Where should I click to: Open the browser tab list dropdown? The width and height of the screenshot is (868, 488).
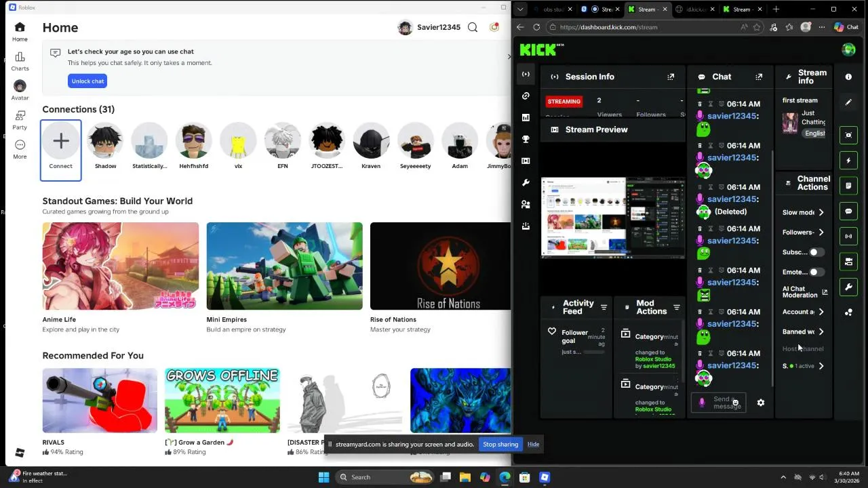pos(521,9)
